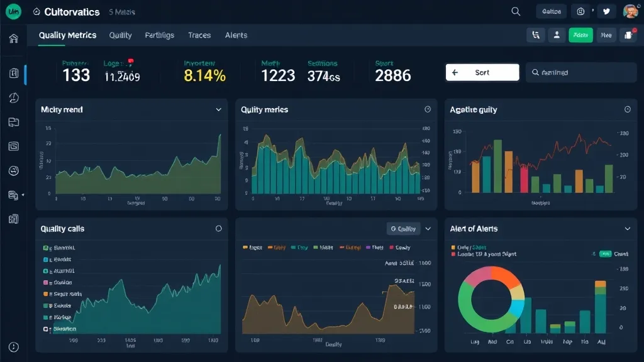The height and width of the screenshot is (362, 644).
Task: Click the hierarchy filter toolbar icon
Action: pos(536,35)
